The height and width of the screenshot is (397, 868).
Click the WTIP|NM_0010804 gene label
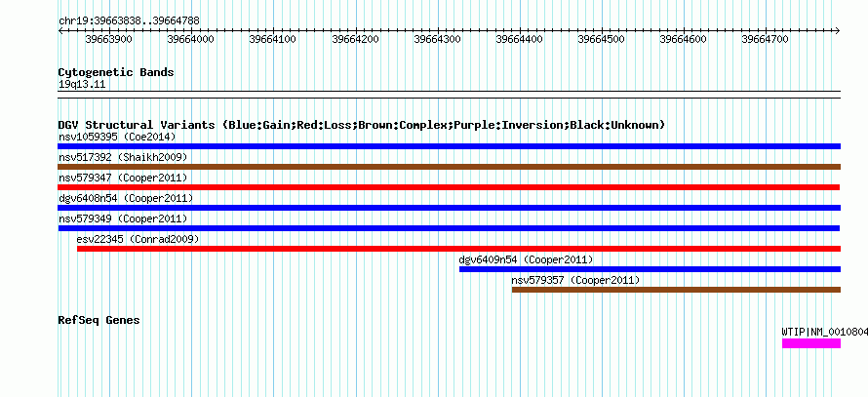click(x=824, y=332)
